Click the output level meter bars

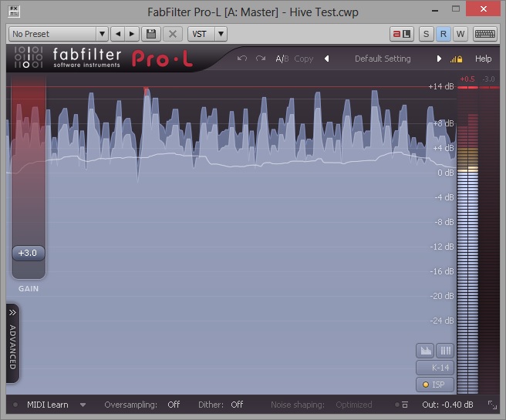[467, 240]
